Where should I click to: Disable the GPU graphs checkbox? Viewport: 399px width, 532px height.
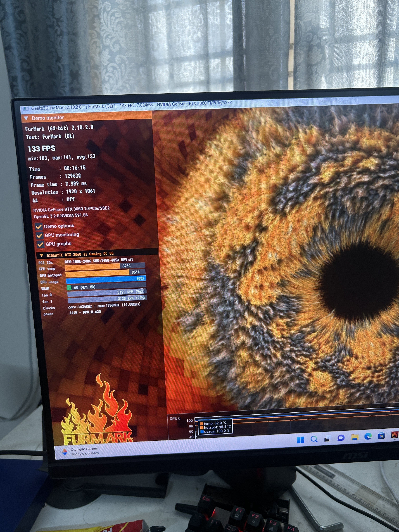click(x=40, y=245)
